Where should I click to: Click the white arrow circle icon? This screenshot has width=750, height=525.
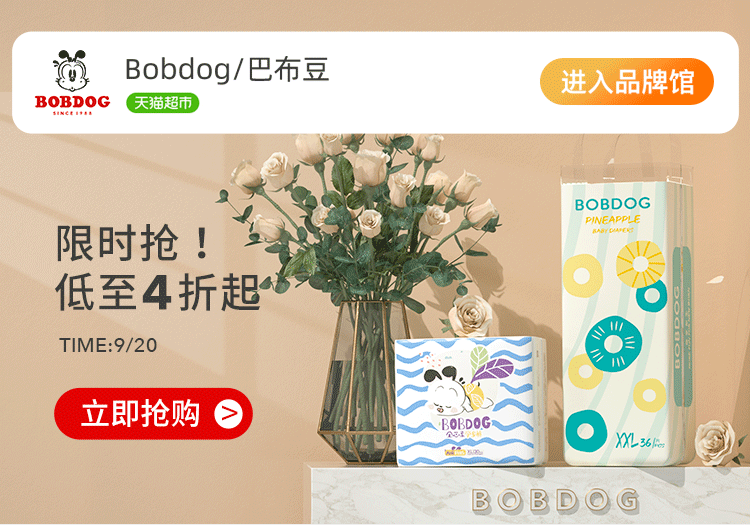(x=229, y=414)
